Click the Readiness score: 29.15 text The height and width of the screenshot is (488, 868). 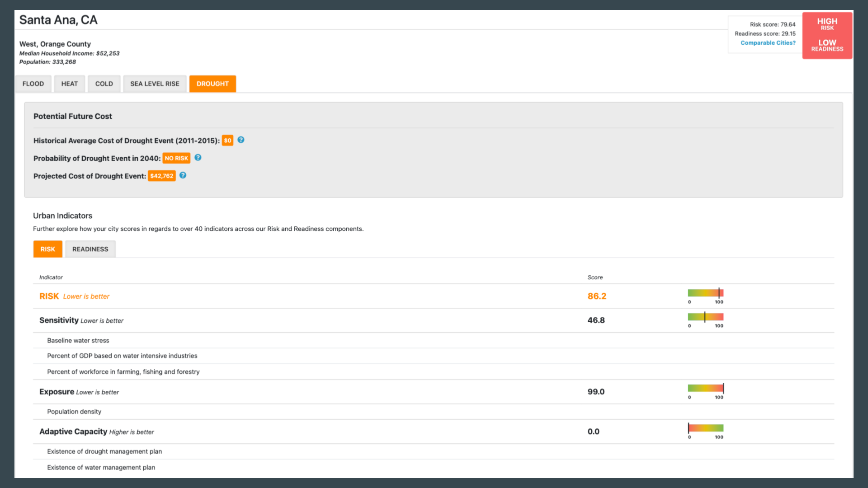point(765,33)
